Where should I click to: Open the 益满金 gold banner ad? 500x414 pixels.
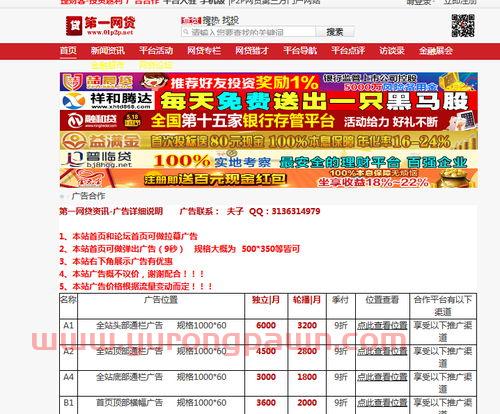[x=269, y=141]
